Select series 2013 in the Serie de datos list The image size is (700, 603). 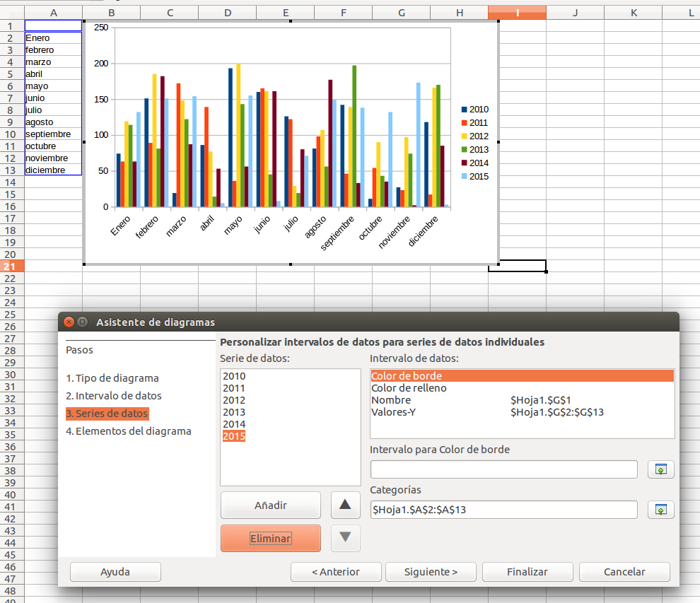[234, 411]
